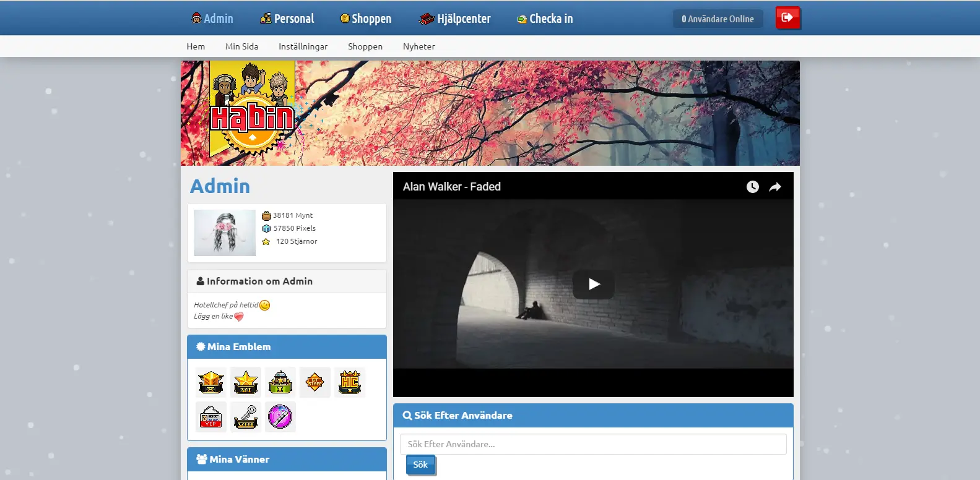Select the purple magic wand badge

(280, 417)
